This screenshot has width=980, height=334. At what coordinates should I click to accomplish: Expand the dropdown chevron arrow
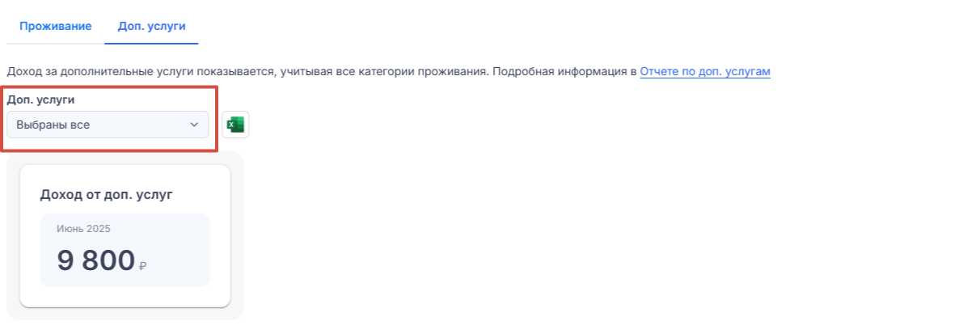(194, 125)
